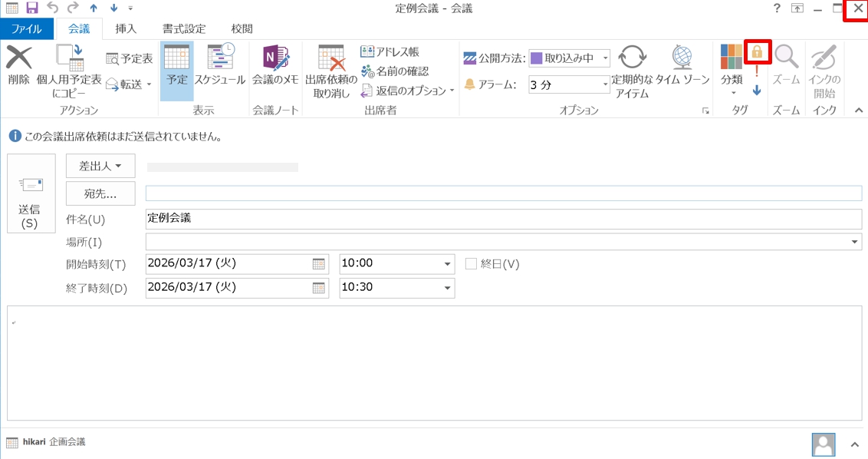Viewport: 868px width, 459px height.
Task: Click the 宛先... button
Action: tap(100, 193)
